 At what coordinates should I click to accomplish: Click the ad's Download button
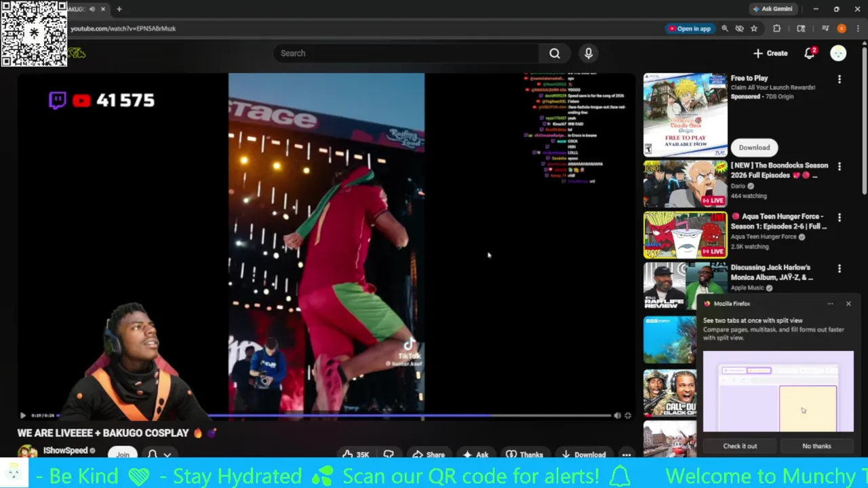click(x=754, y=147)
